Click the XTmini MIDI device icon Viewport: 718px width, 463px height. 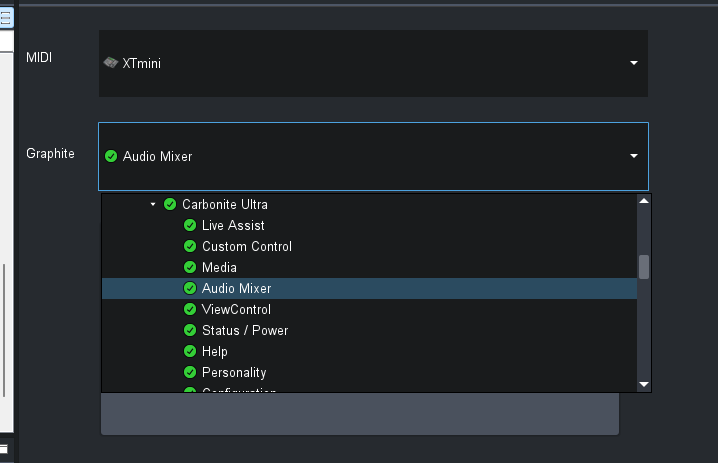point(111,63)
